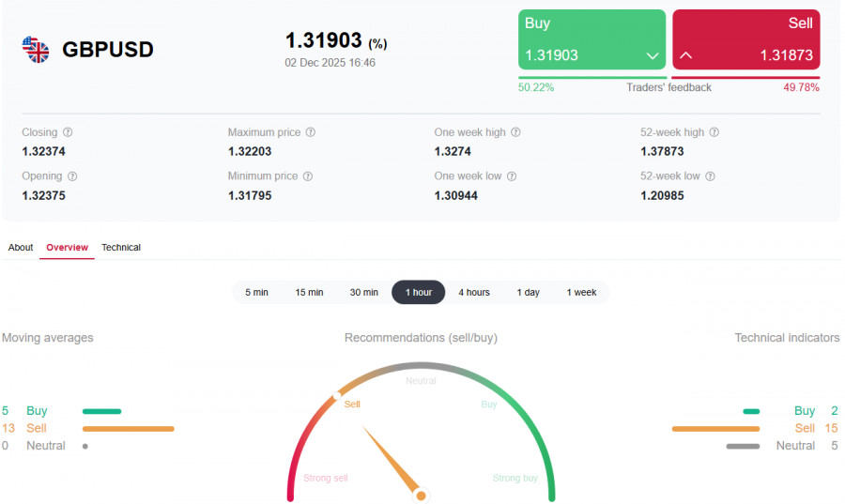Click the Moving averages green Buy bar

coord(101,411)
